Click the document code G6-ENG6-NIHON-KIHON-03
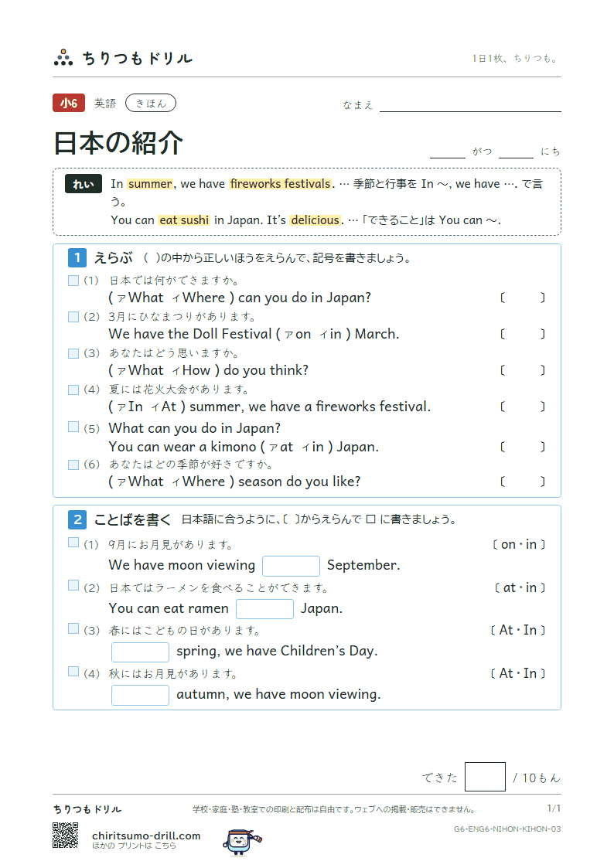This screenshot has height=868, width=614. tap(507, 829)
